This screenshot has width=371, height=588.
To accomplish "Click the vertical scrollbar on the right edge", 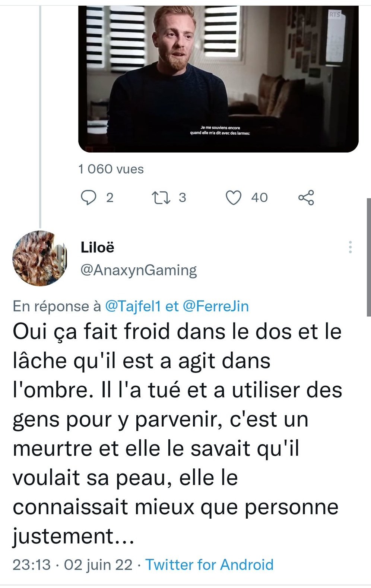I will [369, 257].
